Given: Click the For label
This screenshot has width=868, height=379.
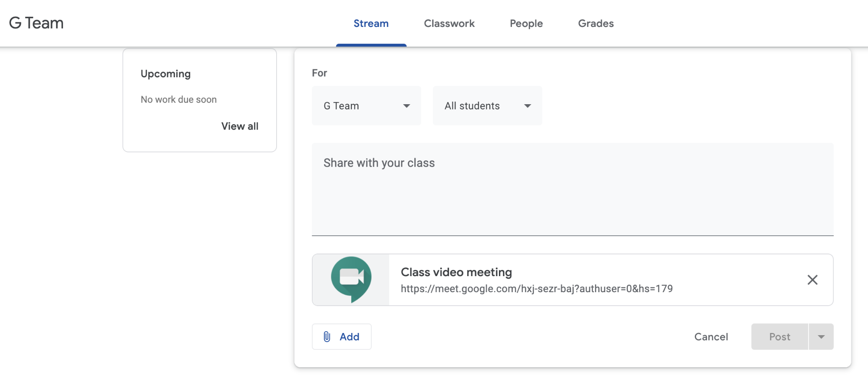Looking at the screenshot, I should click(319, 73).
